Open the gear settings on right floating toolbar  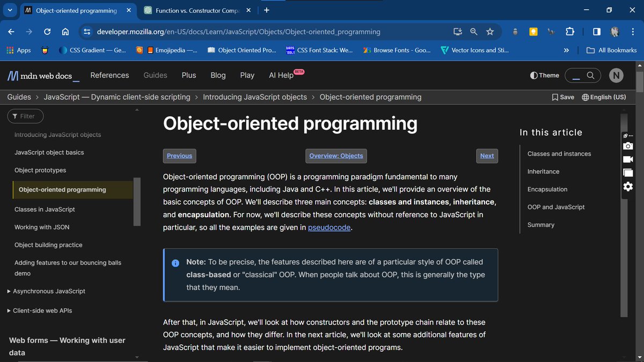point(628,186)
